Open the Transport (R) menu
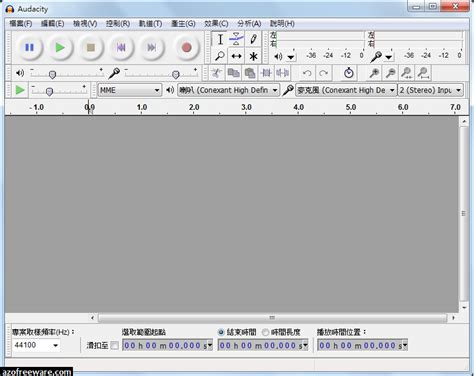This screenshot has width=474, height=376. 118,24
